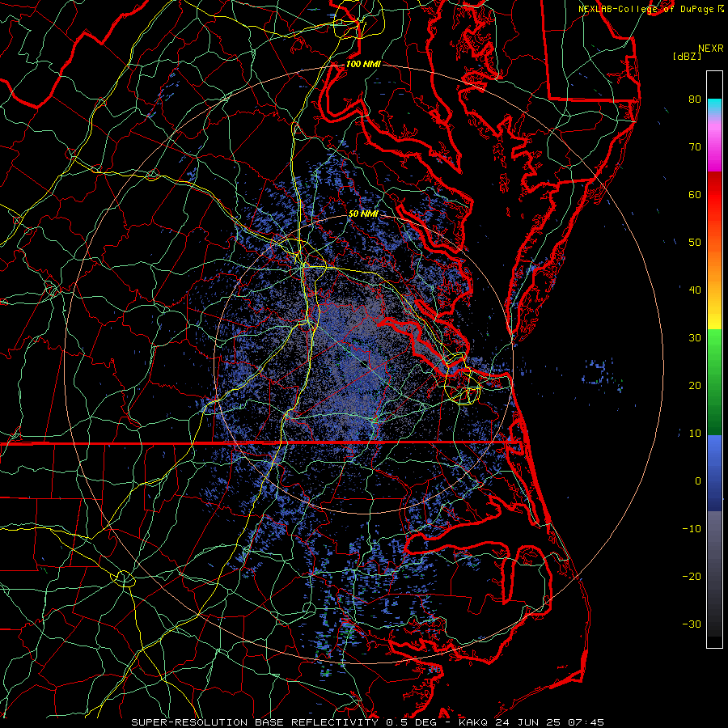Click the 20 value on the dBZ scale
The height and width of the screenshot is (728, 728).
click(695, 386)
